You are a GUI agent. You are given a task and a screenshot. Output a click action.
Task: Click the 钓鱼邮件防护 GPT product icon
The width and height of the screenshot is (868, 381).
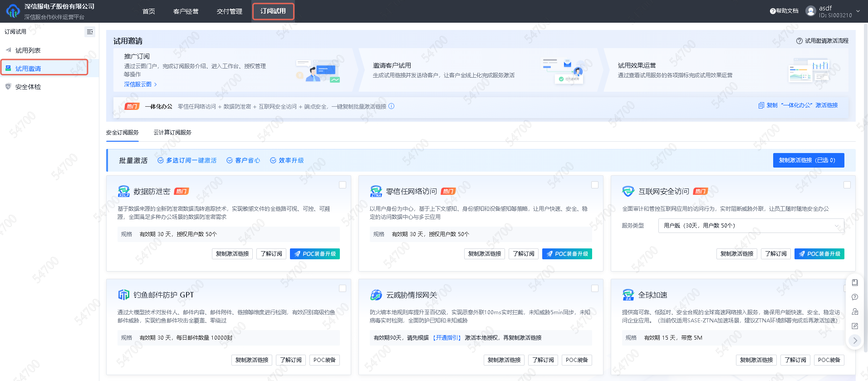pos(124,295)
